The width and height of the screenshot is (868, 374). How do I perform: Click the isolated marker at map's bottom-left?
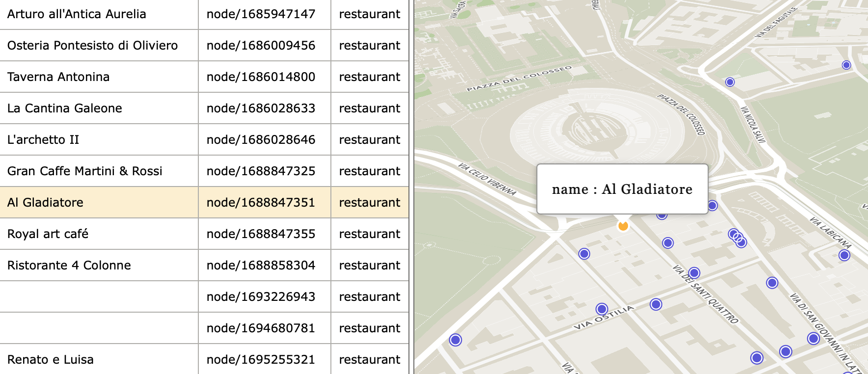[x=456, y=340]
